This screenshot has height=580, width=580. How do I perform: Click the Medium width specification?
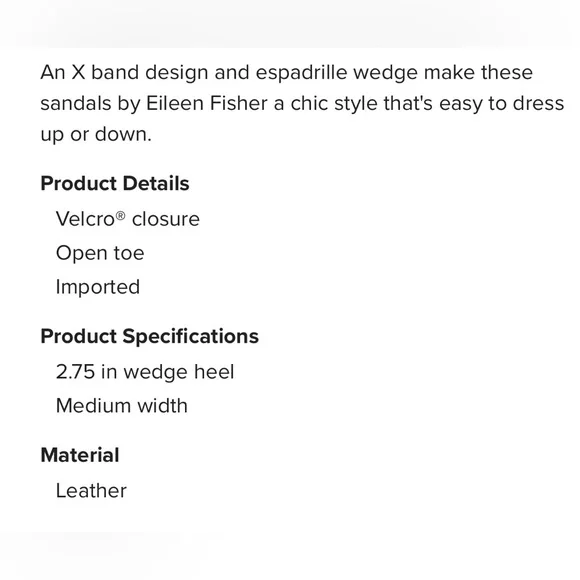[x=122, y=406]
